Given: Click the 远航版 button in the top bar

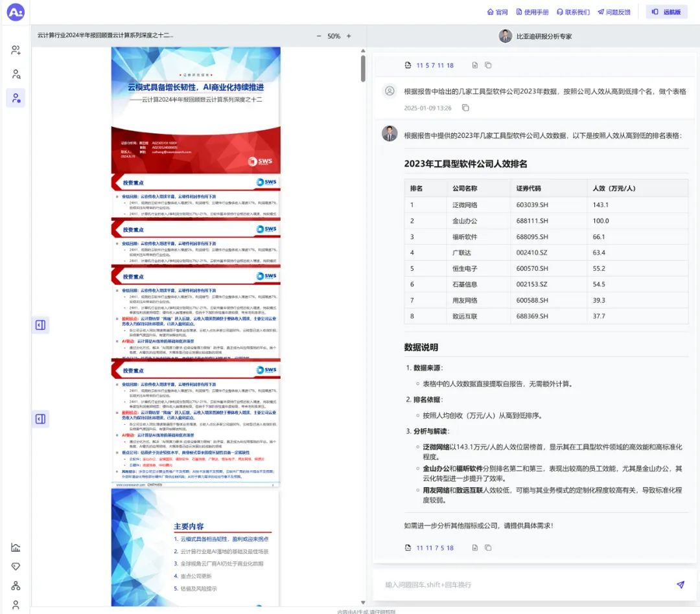Looking at the screenshot, I should [666, 12].
